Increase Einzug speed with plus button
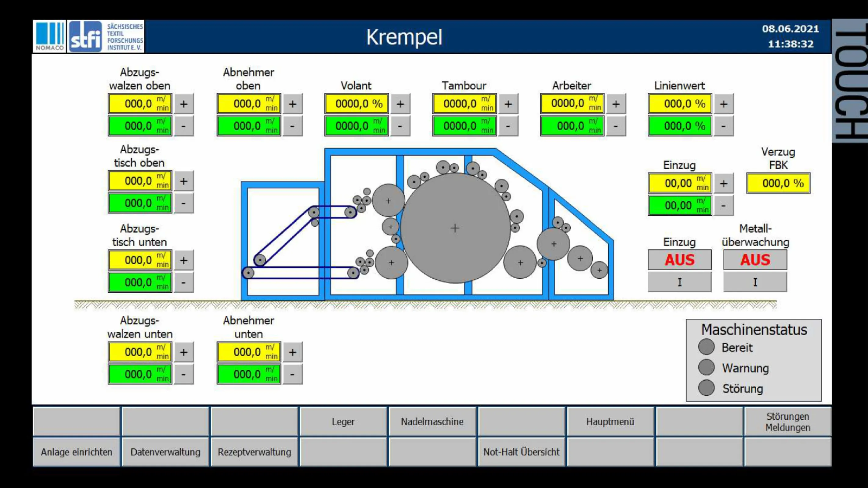 click(x=723, y=184)
